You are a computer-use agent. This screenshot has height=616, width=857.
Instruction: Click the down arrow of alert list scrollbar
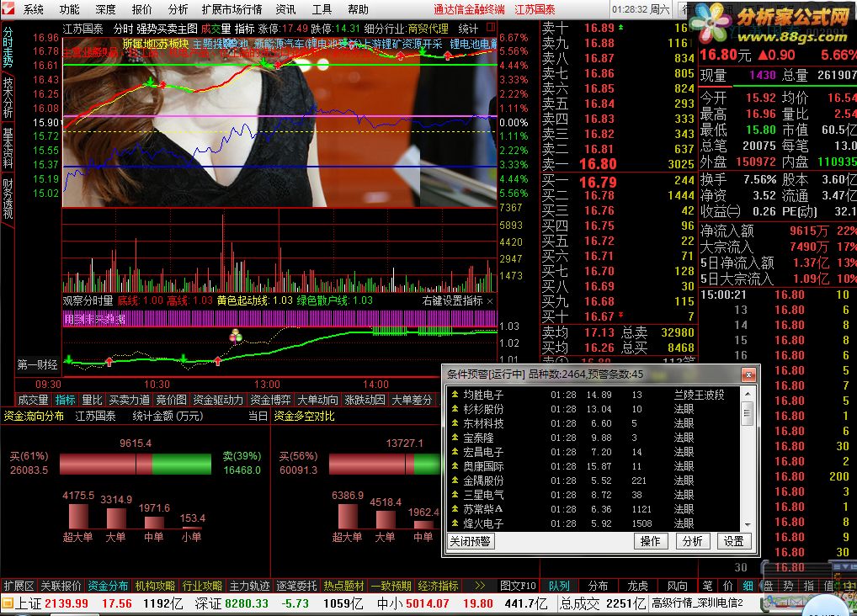pyautogui.click(x=748, y=525)
